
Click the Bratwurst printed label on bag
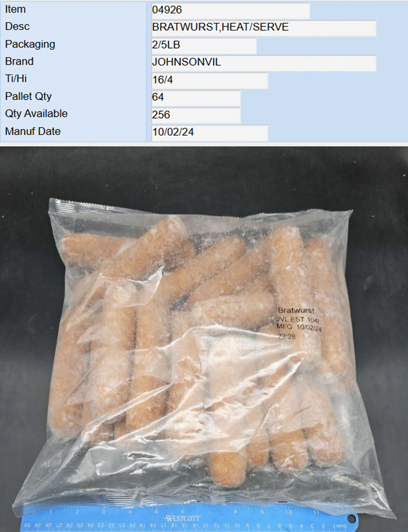pyautogui.click(x=296, y=311)
